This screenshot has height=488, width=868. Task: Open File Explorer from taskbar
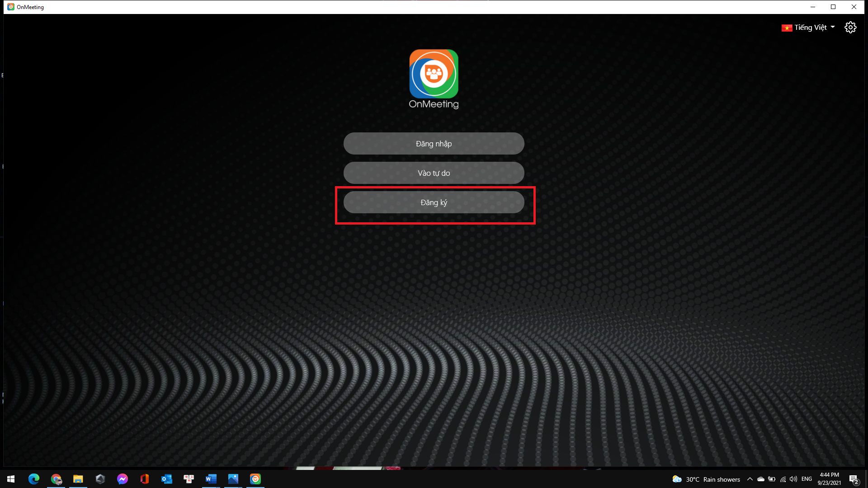tap(78, 479)
